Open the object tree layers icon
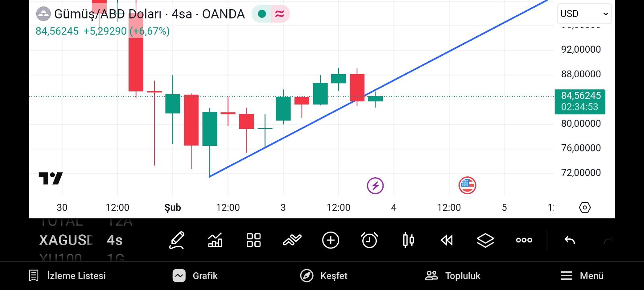The width and height of the screenshot is (644, 290). [485, 240]
